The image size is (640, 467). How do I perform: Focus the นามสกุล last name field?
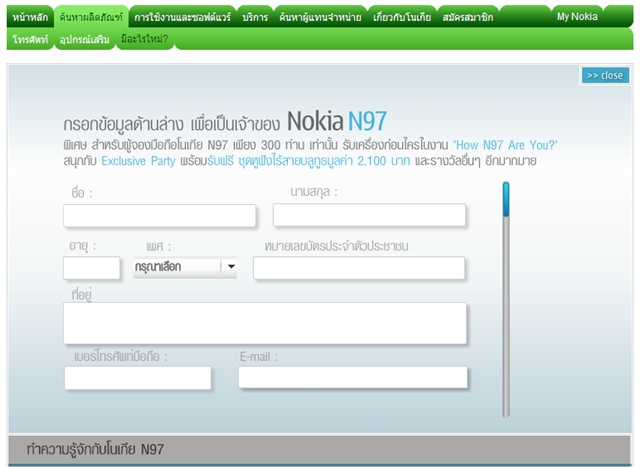coord(369,215)
